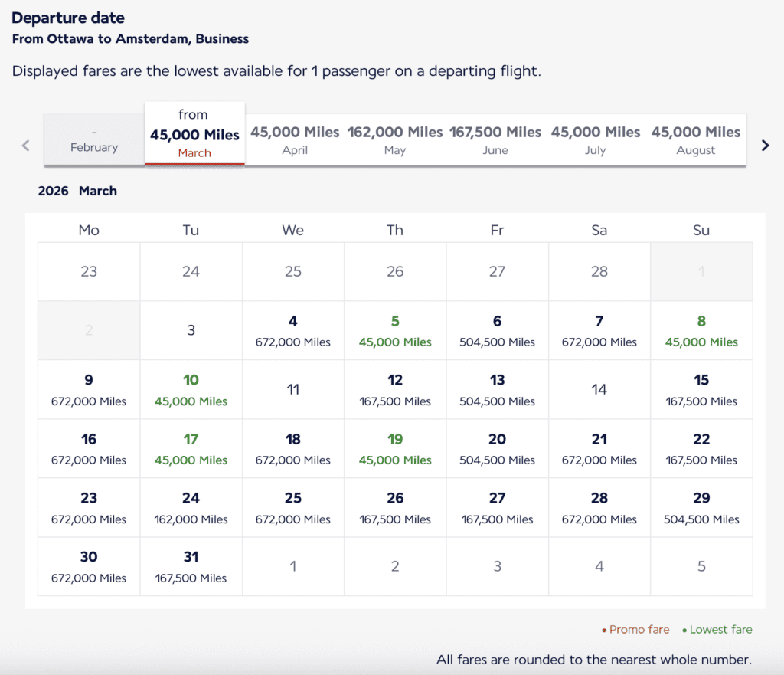Click the next months right arrow
This screenshot has width=784, height=675.
pos(765,146)
